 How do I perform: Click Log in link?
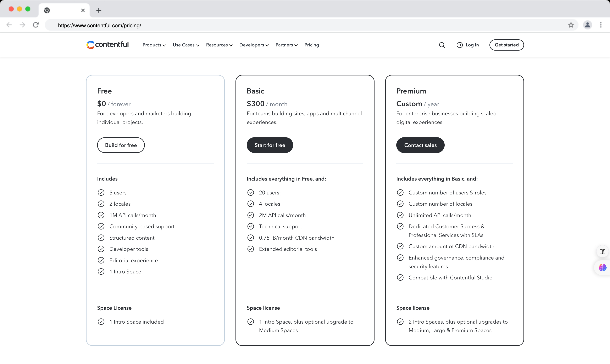468,45
